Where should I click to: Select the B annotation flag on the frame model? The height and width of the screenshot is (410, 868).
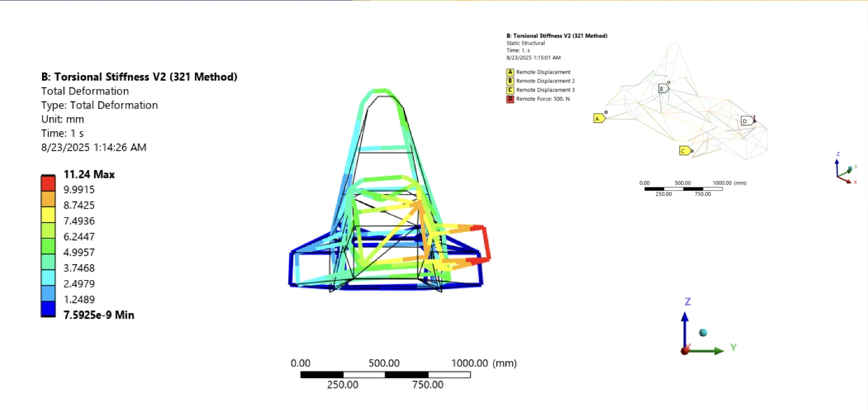[x=663, y=88]
